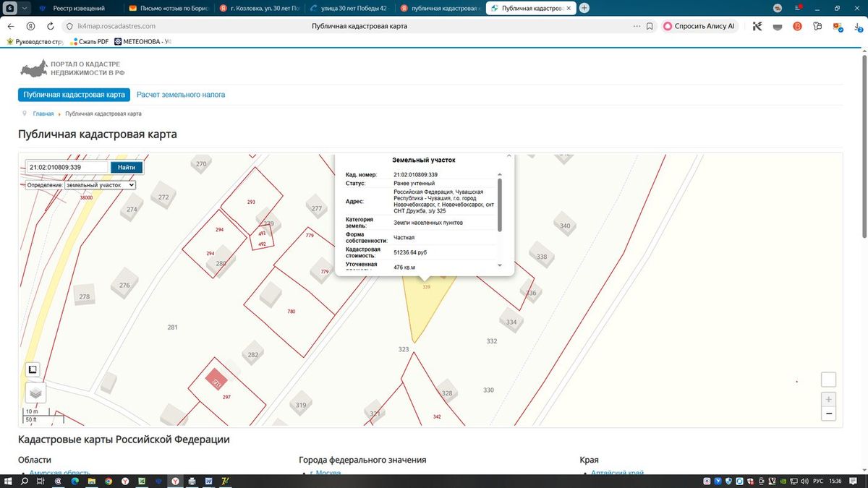Click the Главная breadcrumb link

pos(43,114)
